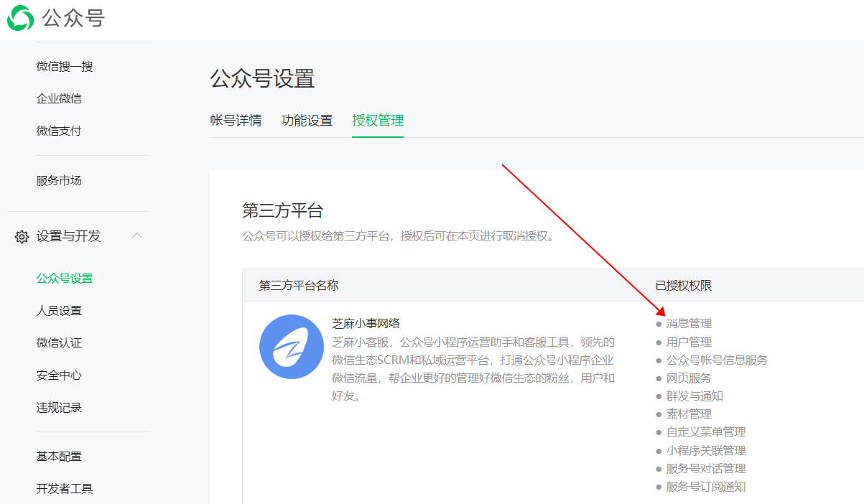Click the 公众号帐号信息服务 permission entry
Viewport: 864px width, 504px height.
click(717, 360)
